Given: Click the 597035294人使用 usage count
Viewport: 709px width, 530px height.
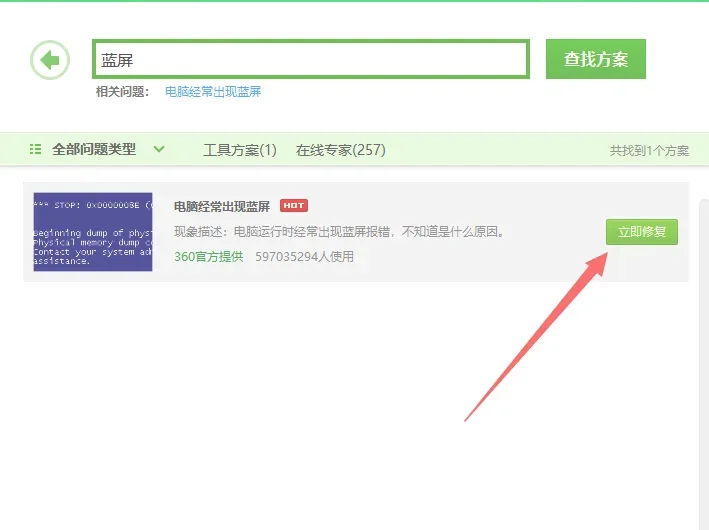Looking at the screenshot, I should tap(304, 256).
